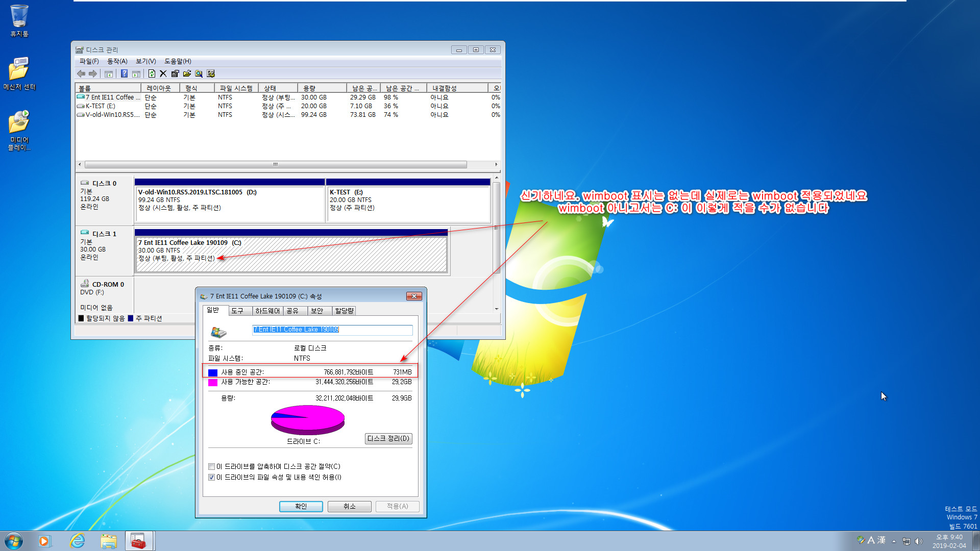Image resolution: width=980 pixels, height=551 pixels.
Task: Click the Forward arrow in Disk Management toolbar
Action: 93,73
